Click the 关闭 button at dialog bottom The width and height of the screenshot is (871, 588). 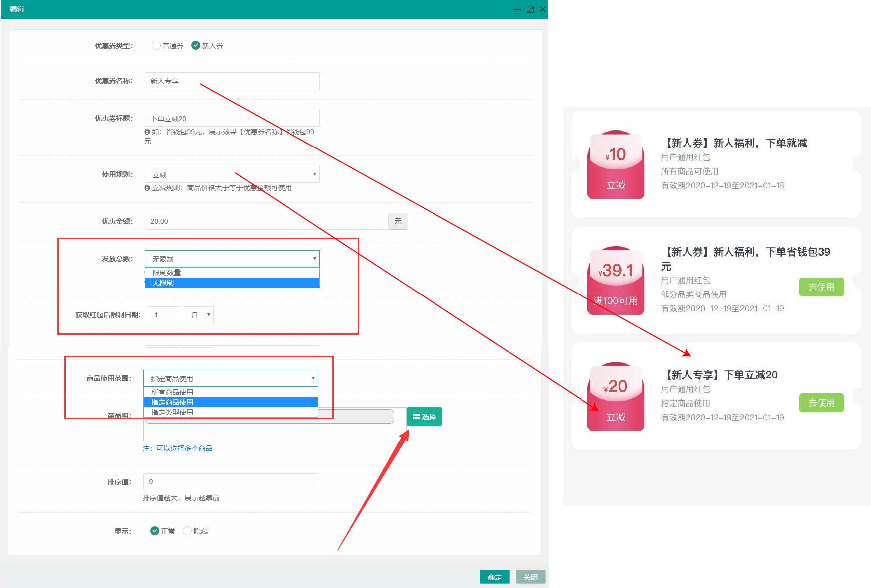531,577
